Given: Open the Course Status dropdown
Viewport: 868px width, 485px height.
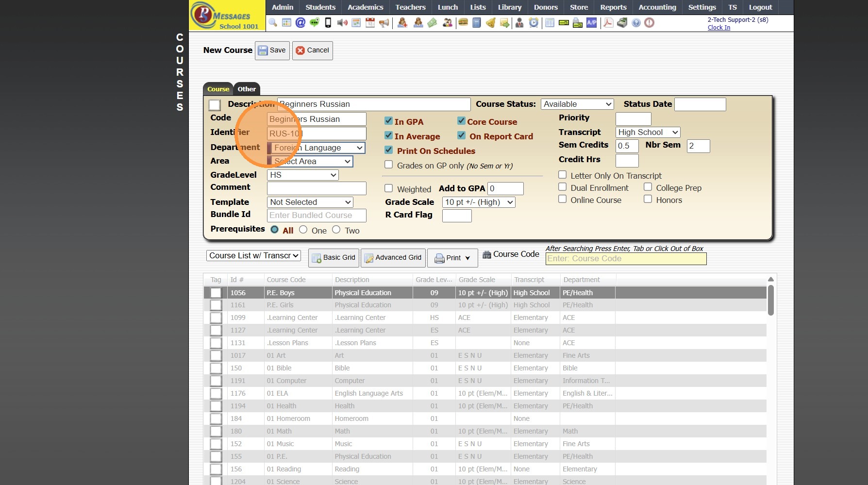Looking at the screenshot, I should pos(577,104).
